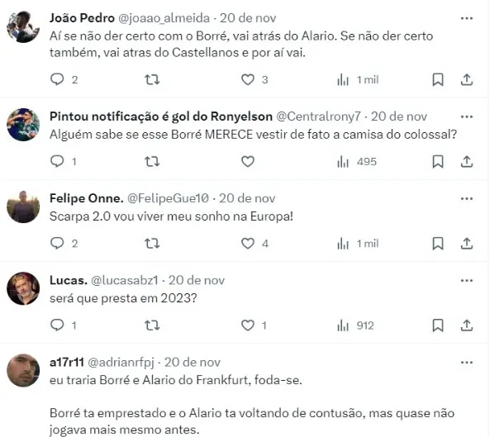Retweet Felipe Onne's Scarpa 2.0 tweet

pos(152,244)
